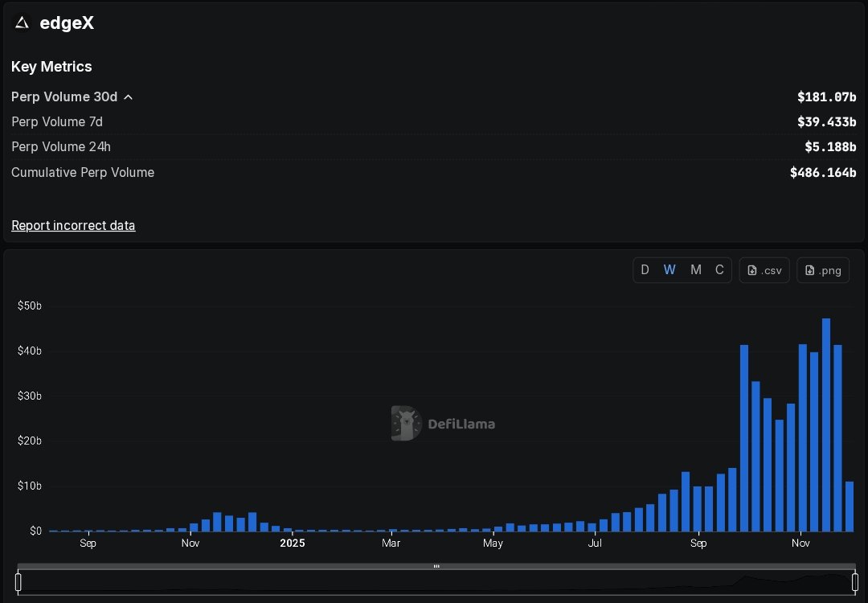Select the active W weekly interval tab

click(x=669, y=270)
